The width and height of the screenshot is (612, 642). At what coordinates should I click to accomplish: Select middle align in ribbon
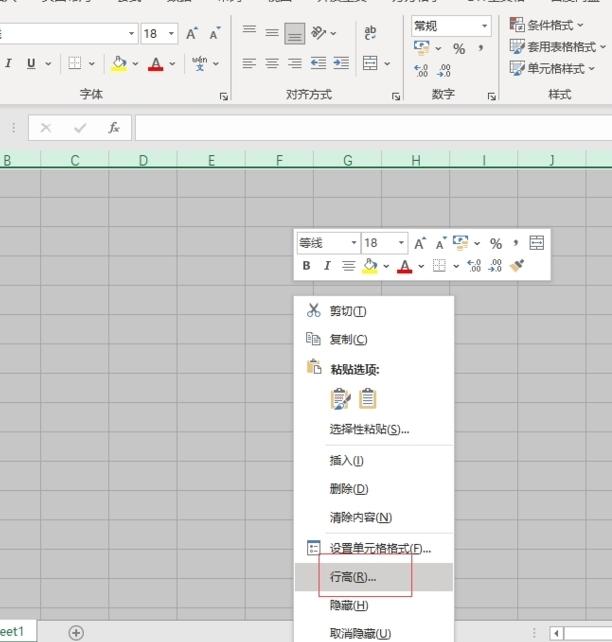click(272, 32)
